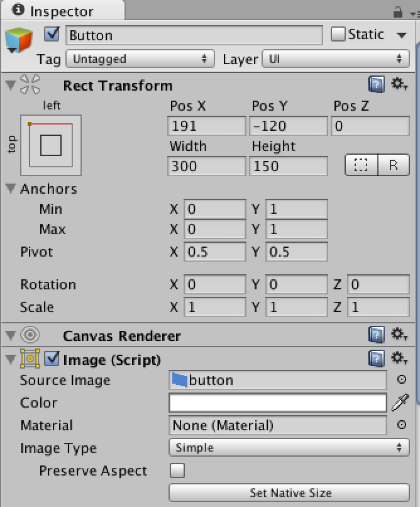Lock the Inspector with padlock icon

pos(398,13)
